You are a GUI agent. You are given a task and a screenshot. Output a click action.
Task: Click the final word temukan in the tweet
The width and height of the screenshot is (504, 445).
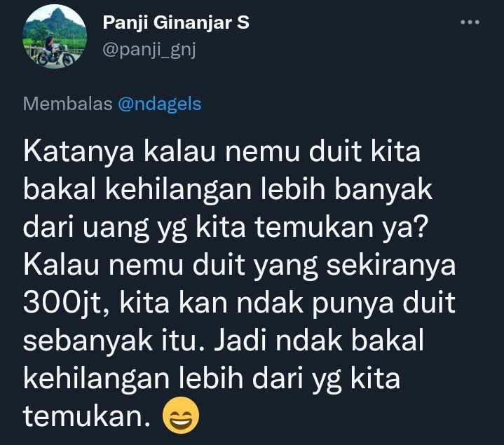[86, 416]
